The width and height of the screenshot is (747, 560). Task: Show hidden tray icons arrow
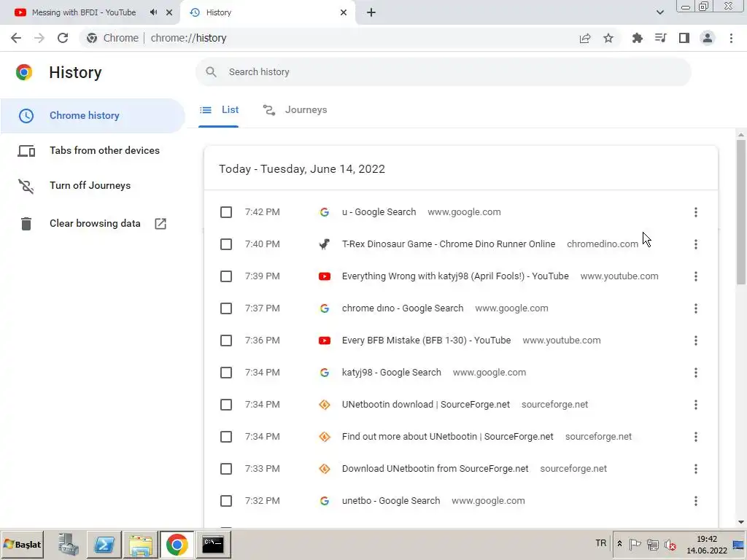(x=619, y=543)
